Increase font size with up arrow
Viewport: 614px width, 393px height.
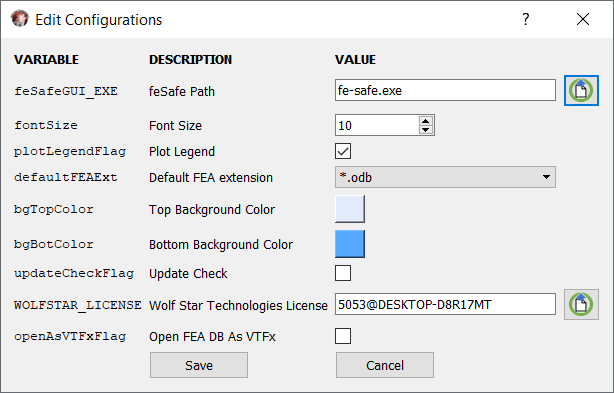(x=426, y=121)
